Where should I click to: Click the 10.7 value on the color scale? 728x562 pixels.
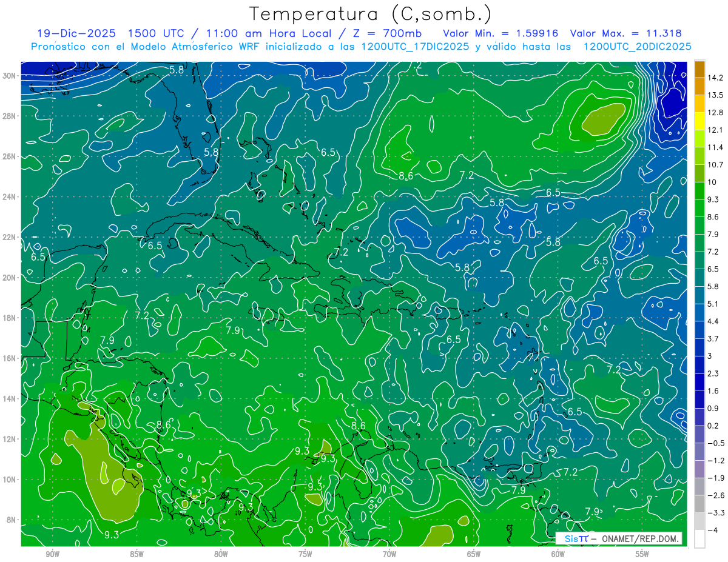click(716, 165)
